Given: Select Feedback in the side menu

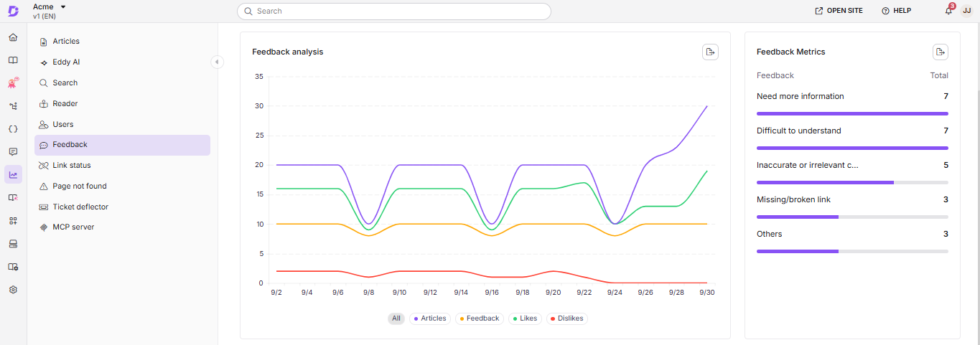Looking at the screenshot, I should pos(122,145).
